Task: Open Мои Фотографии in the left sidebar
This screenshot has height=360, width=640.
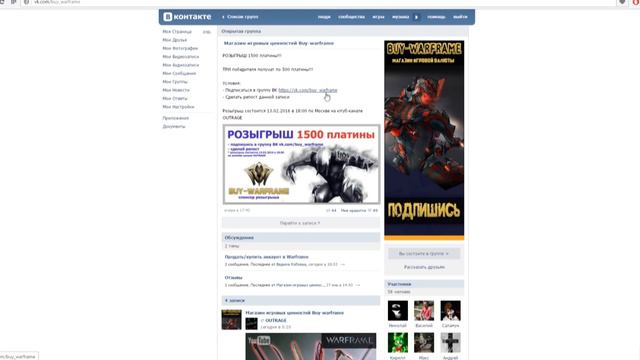Action: (x=180, y=48)
